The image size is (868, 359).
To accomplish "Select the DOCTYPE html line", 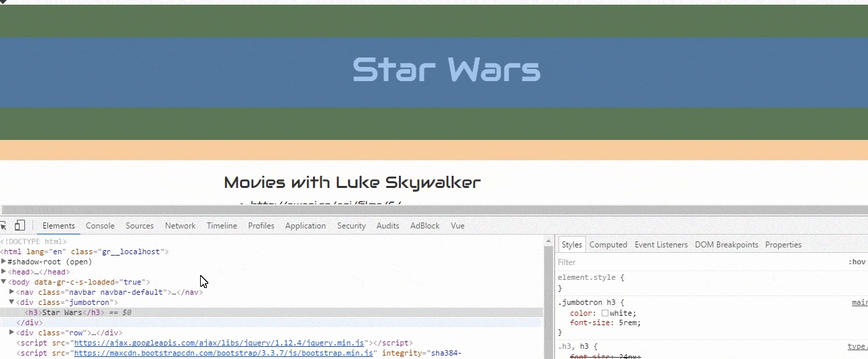I will tap(34, 241).
